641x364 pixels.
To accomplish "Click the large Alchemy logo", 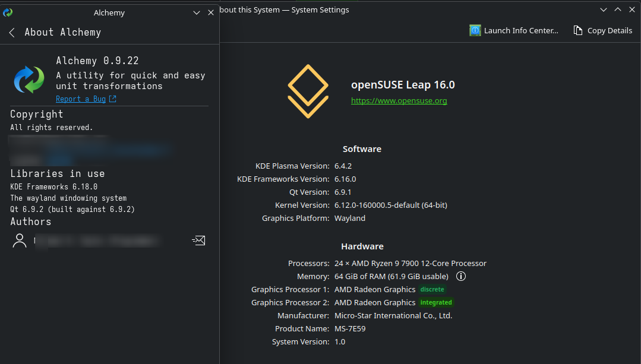I will (x=29, y=80).
